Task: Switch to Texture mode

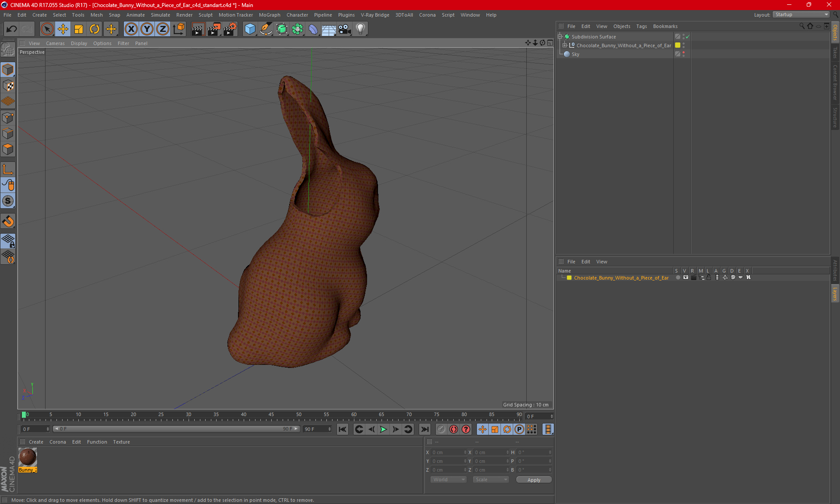Action: click(x=8, y=86)
